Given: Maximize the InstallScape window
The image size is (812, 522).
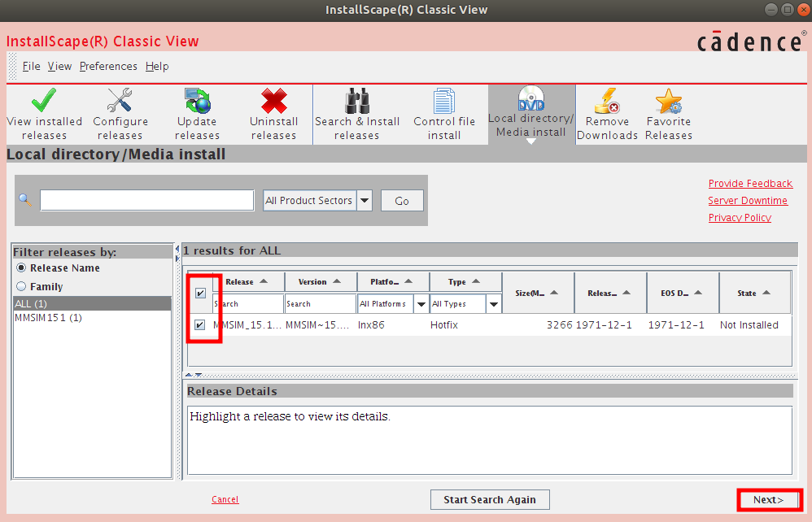Looking at the screenshot, I should pyautogui.click(x=787, y=10).
